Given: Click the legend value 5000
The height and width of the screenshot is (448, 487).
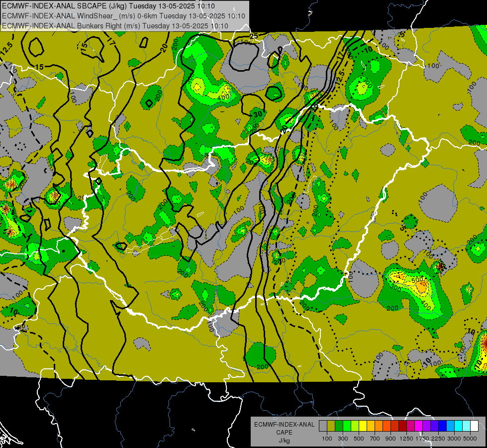Looking at the screenshot, I should [470, 439].
